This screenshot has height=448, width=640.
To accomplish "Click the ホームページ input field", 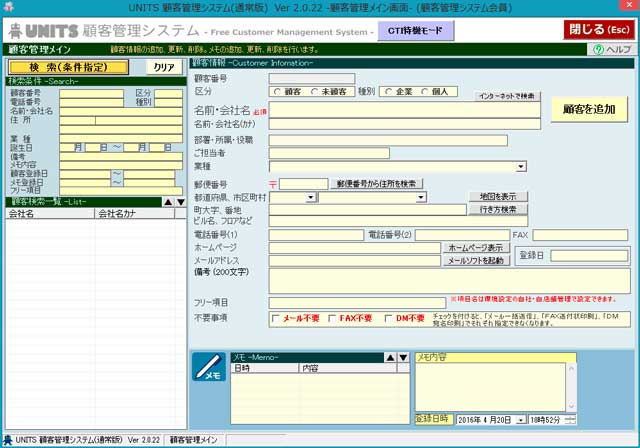I will click(x=355, y=248).
